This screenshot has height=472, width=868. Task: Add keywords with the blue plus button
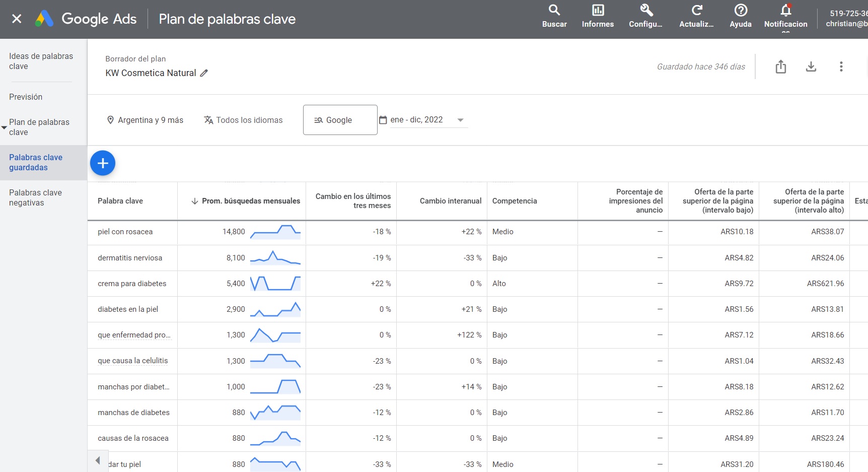(x=103, y=163)
